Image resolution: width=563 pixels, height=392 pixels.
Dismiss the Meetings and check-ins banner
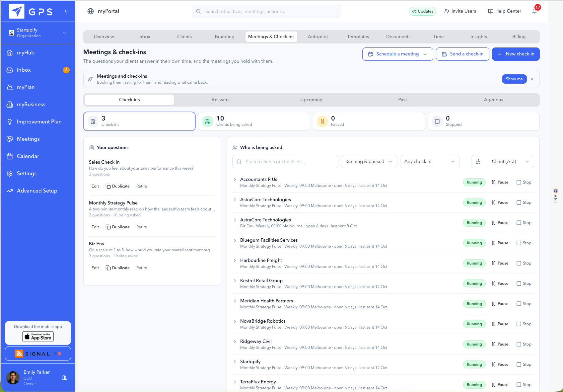pos(532,79)
